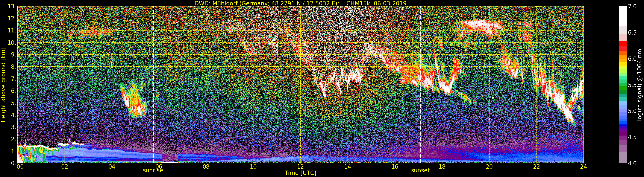Click the height axis tick '13.'
Viewport: 644px width, 177px height.
(12, 6)
